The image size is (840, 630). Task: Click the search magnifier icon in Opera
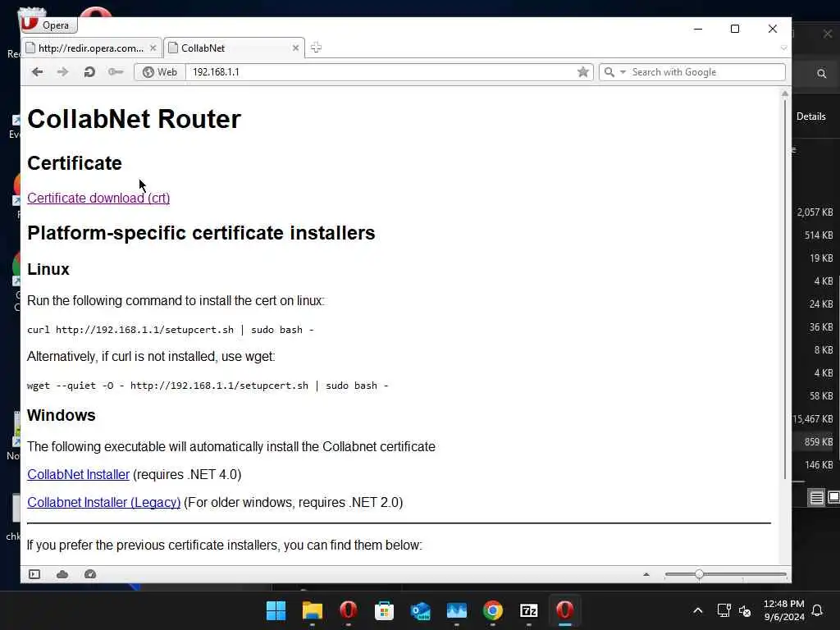[609, 72]
